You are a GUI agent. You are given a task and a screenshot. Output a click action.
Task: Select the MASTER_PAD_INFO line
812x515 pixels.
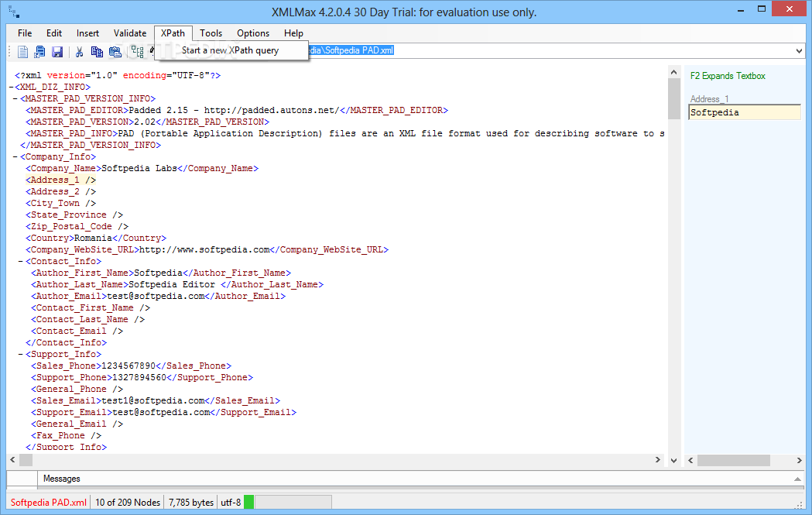(345, 134)
